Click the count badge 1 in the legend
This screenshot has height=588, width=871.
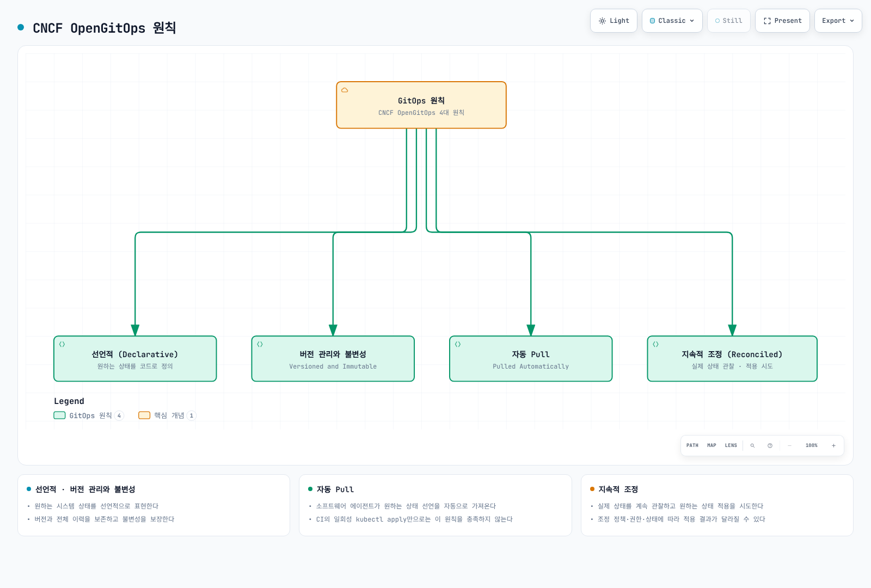coord(192,415)
